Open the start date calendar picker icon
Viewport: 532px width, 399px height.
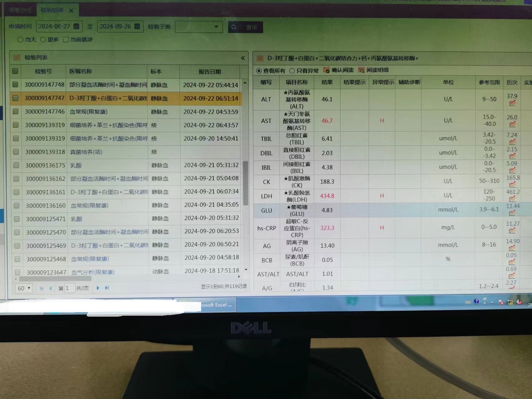click(x=76, y=26)
